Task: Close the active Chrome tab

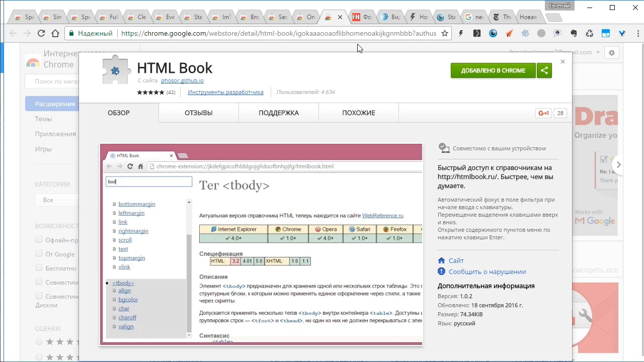Action: click(x=340, y=17)
